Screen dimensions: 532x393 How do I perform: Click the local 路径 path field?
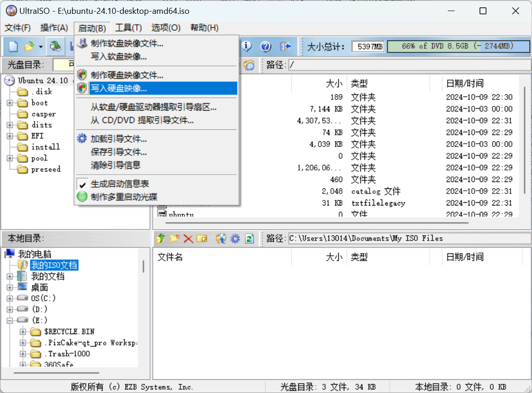click(410, 239)
